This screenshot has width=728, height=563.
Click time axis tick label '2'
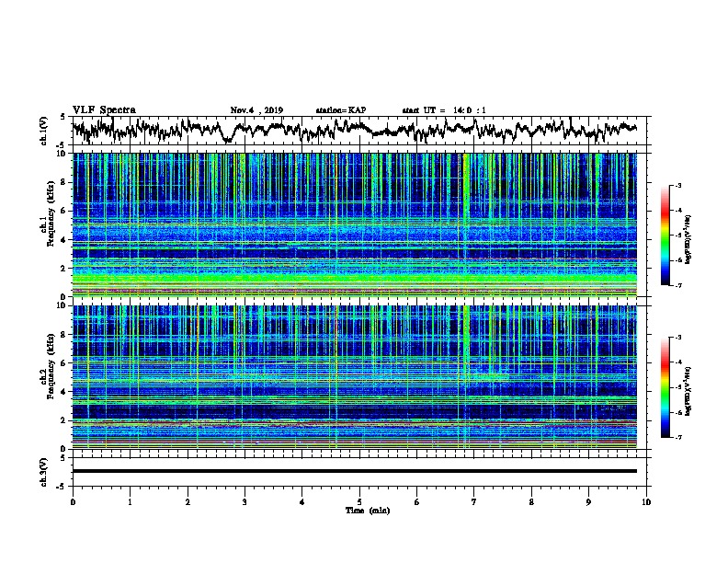point(188,502)
